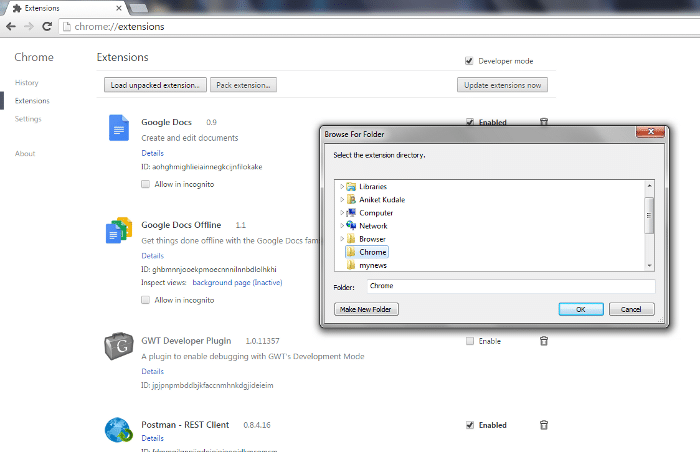This screenshot has width=700, height=452.
Task: Click the browser forward arrow
Action: coord(29,27)
